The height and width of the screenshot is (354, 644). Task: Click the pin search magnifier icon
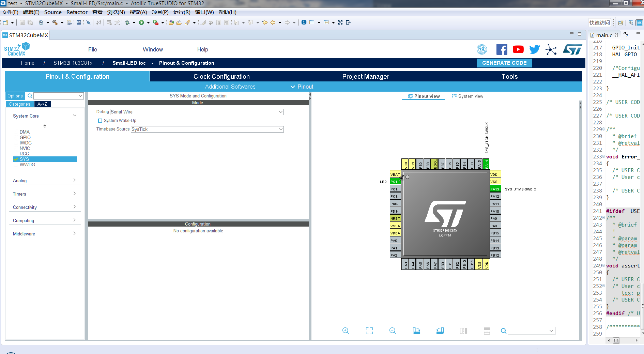pyautogui.click(x=503, y=331)
